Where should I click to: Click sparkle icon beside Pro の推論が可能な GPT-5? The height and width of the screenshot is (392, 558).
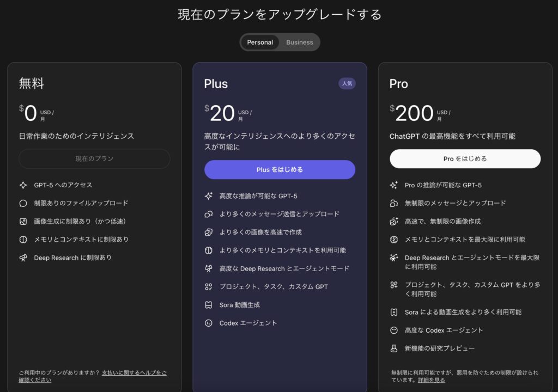tap(394, 185)
